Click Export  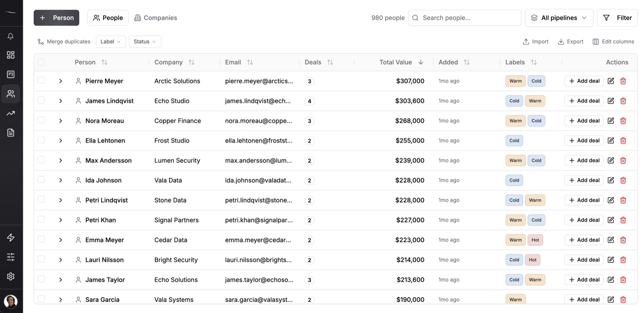click(x=570, y=41)
